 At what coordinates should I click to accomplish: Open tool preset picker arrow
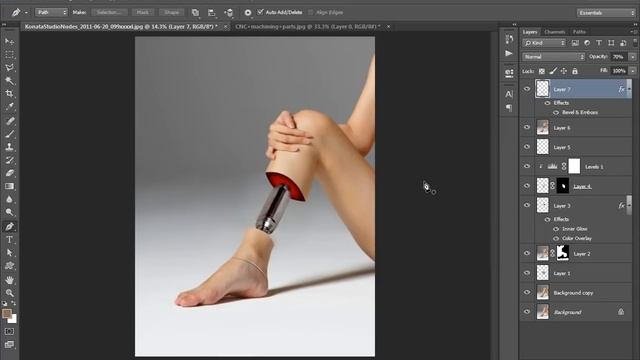point(26,13)
